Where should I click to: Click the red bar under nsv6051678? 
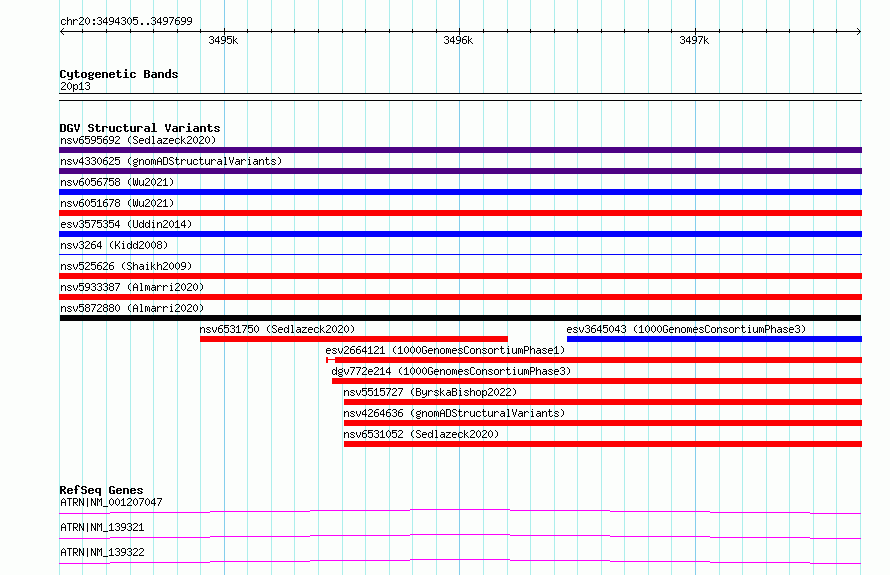(460, 213)
